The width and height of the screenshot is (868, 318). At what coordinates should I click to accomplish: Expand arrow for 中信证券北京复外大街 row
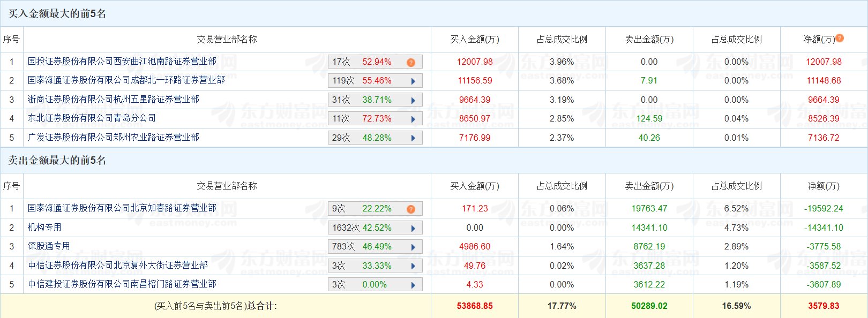(413, 266)
